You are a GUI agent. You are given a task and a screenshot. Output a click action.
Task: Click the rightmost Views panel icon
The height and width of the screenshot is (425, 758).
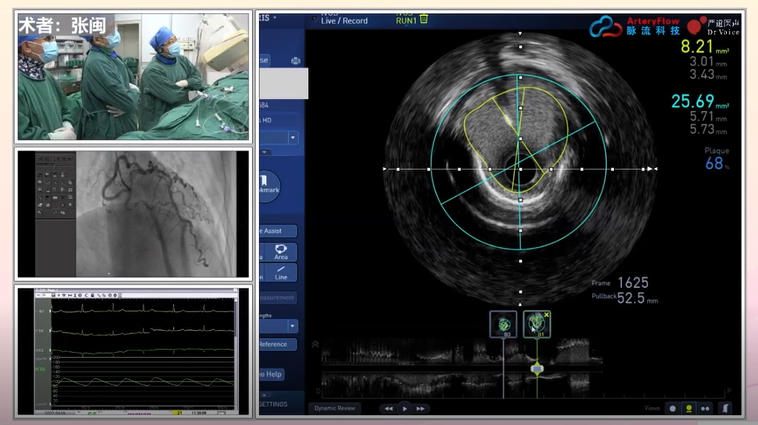(726, 408)
